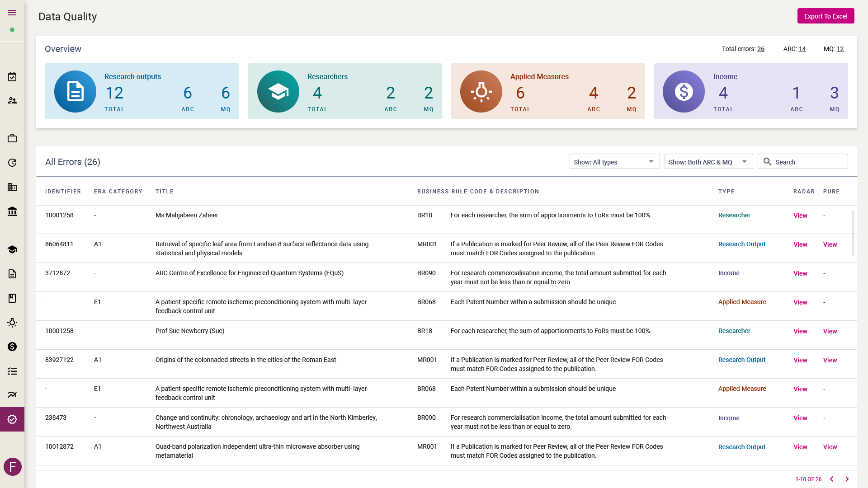This screenshot has height=488, width=868.
Task: Click the user avatar F icon
Action: tap(13, 467)
